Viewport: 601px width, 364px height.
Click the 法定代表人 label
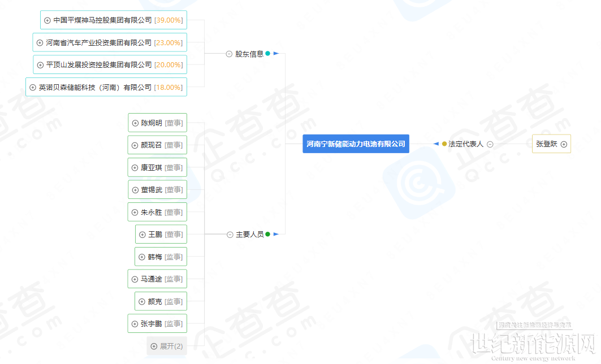pyautogui.click(x=465, y=144)
